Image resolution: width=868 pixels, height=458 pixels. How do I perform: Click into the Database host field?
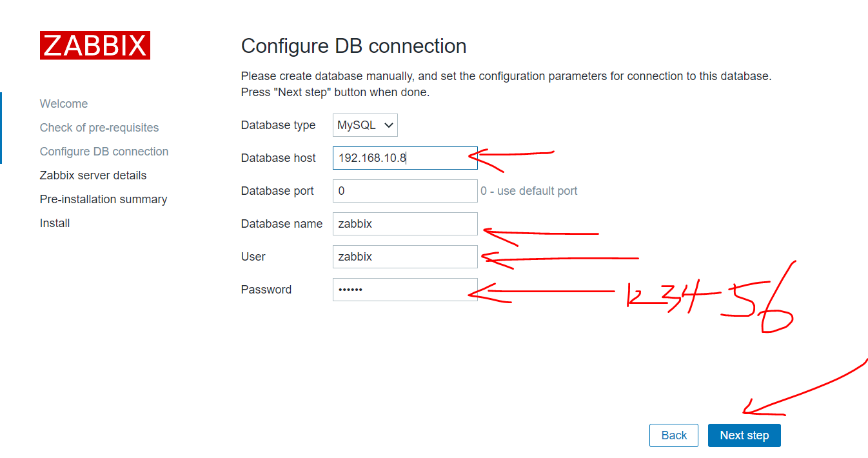click(x=404, y=158)
